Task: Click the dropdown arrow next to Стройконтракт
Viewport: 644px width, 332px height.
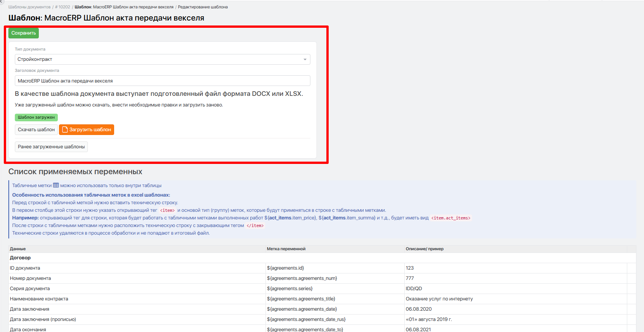Action: [x=305, y=59]
